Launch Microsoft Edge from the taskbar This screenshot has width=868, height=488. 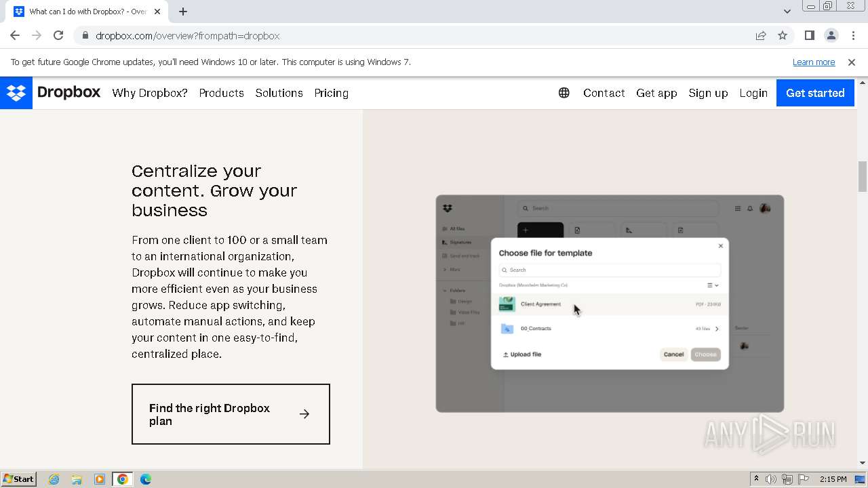(146, 479)
